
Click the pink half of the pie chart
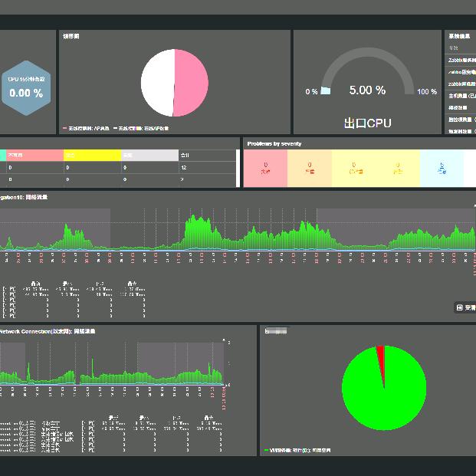pyautogui.click(x=192, y=83)
